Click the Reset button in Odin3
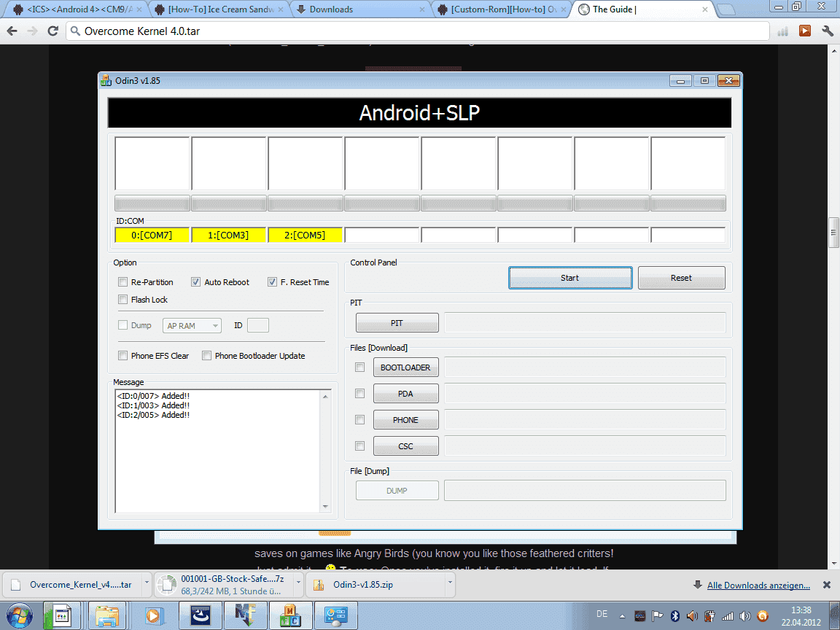This screenshot has height=630, width=840. (x=682, y=278)
